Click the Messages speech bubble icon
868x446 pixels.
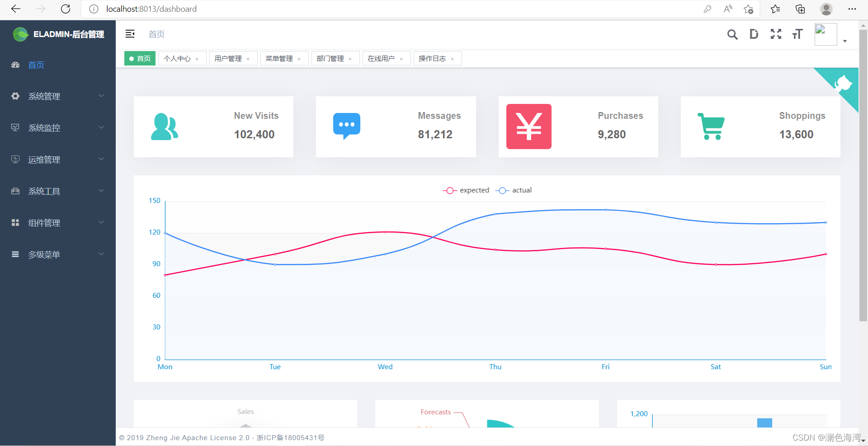click(346, 126)
